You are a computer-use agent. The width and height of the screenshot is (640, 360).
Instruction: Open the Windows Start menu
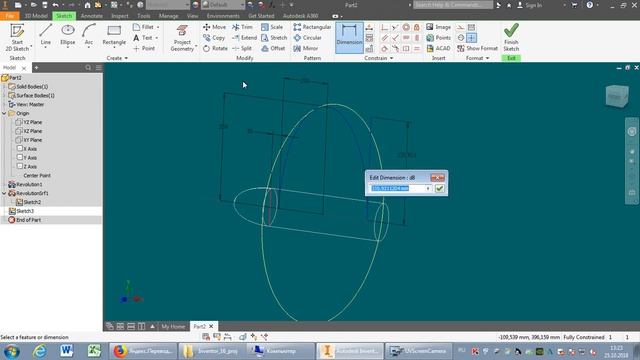[11, 351]
